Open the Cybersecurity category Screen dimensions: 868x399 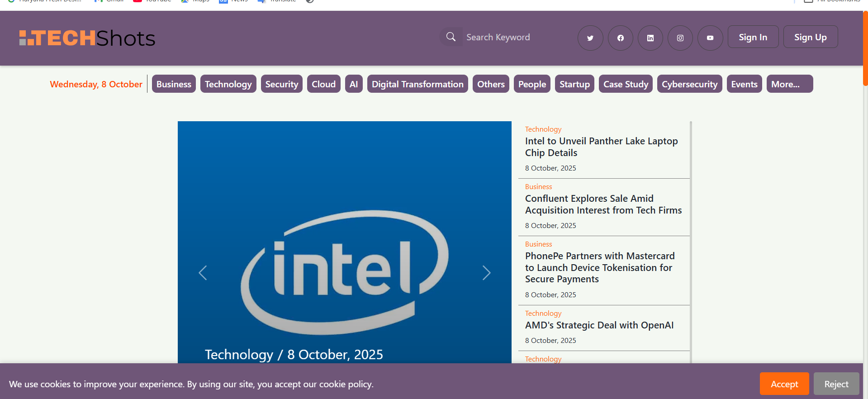(689, 84)
